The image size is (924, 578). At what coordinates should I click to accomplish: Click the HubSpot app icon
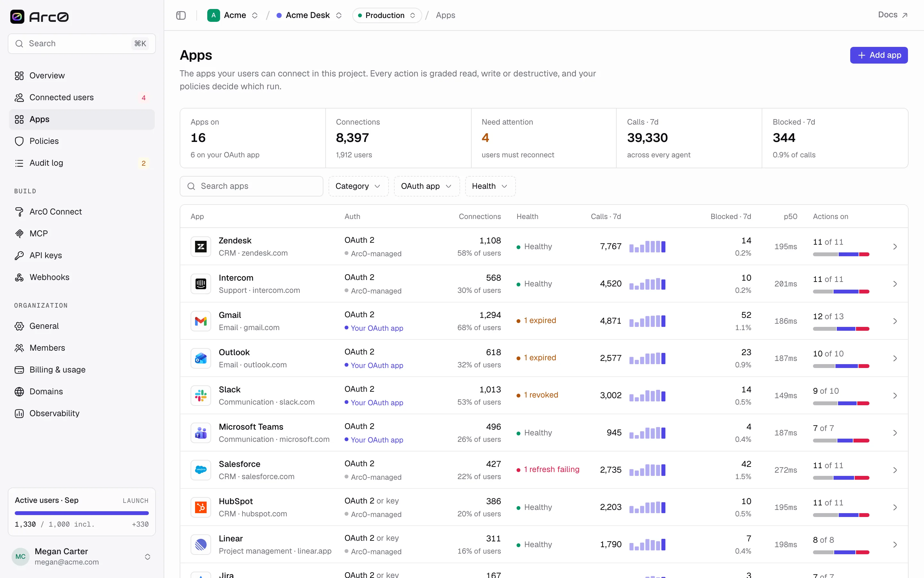click(201, 507)
